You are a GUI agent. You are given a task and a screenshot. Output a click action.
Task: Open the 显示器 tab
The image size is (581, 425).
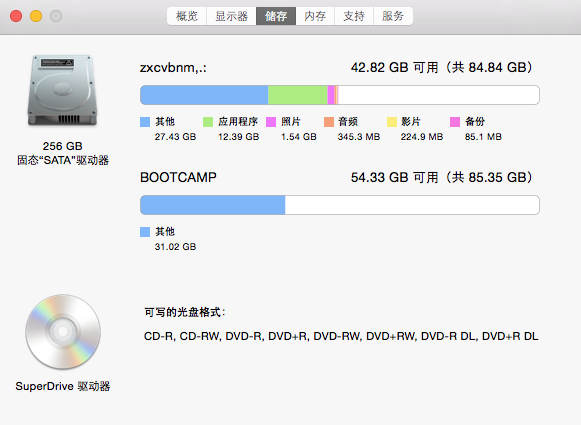coord(231,16)
